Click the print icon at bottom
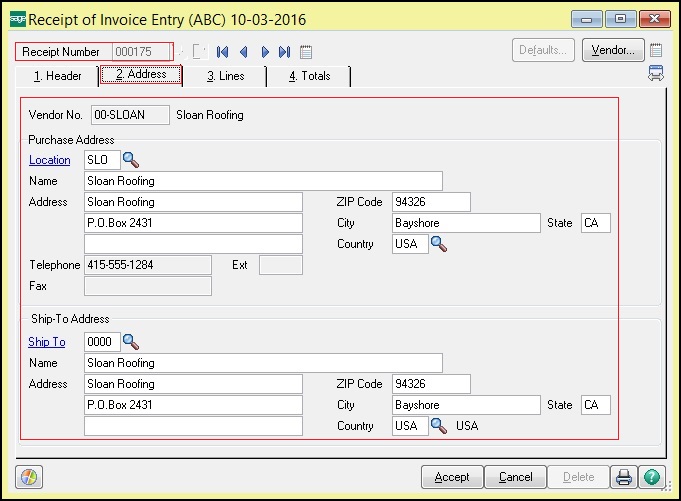The image size is (681, 501). [x=623, y=476]
